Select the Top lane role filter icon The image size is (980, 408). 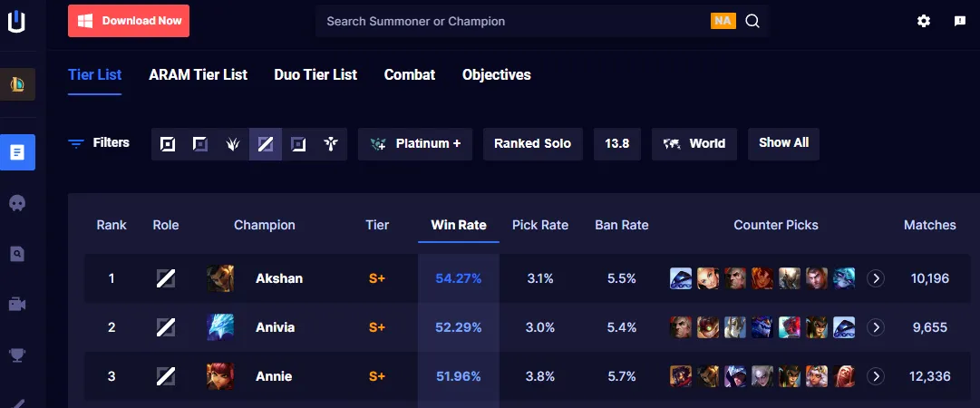coord(200,144)
